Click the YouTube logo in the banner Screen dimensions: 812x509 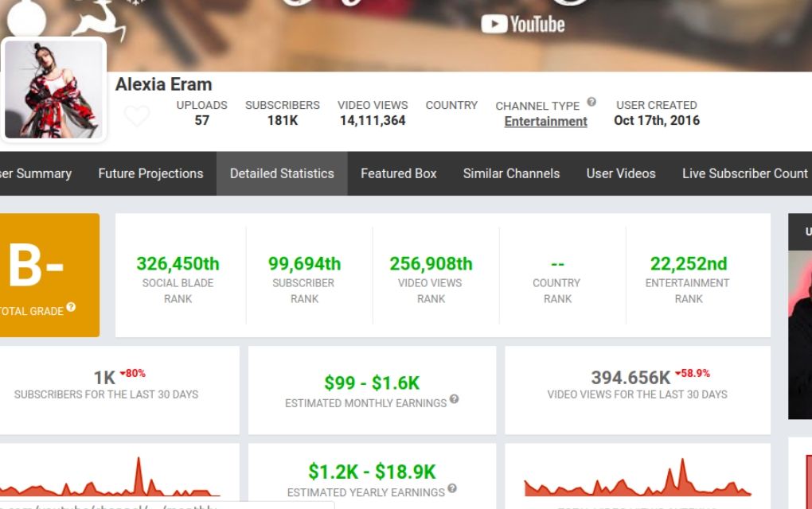(523, 24)
